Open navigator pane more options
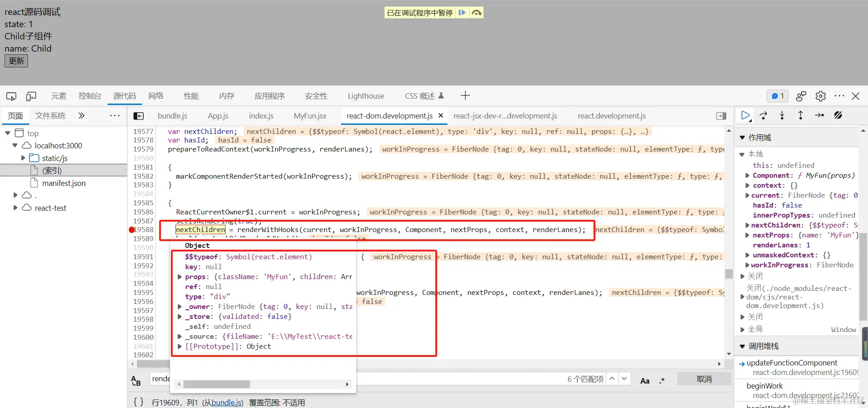Screen dimensions: 868x408 click(115, 116)
